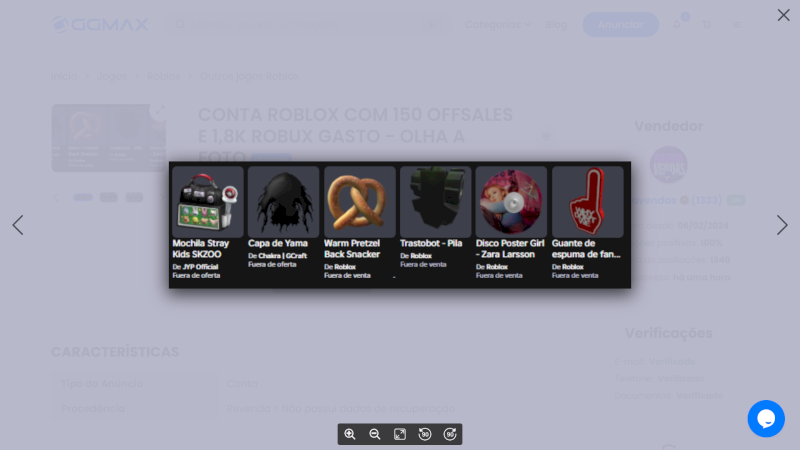The height and width of the screenshot is (450, 800).
Task: Click the Disco Poster Girl Zara Larsson image
Action: tap(511, 202)
